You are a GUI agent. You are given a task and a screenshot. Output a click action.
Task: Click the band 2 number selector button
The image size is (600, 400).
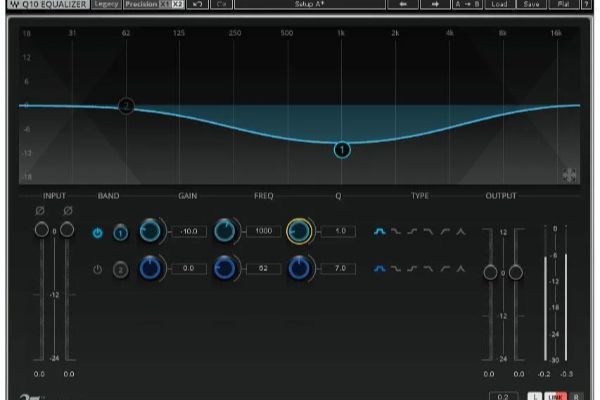click(x=121, y=270)
